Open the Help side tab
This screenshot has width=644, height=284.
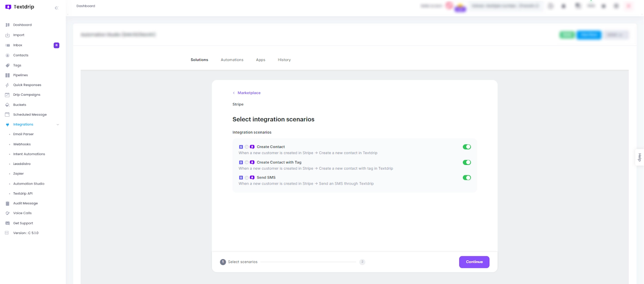pyautogui.click(x=639, y=157)
